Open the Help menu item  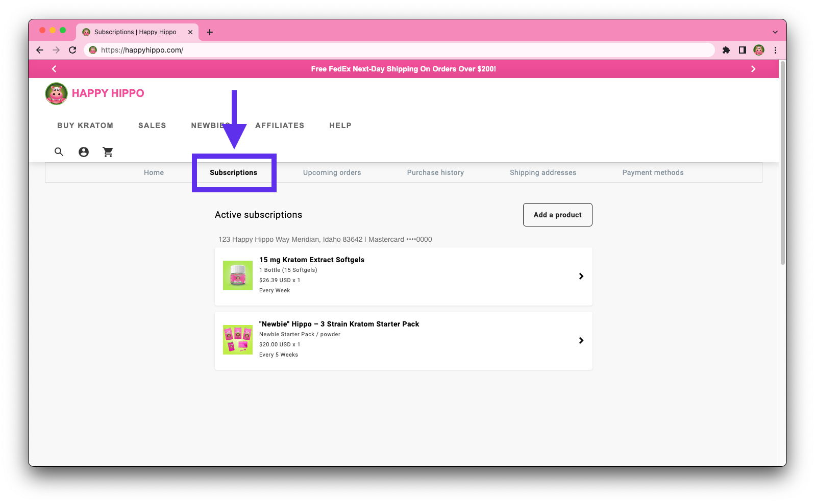tap(340, 125)
